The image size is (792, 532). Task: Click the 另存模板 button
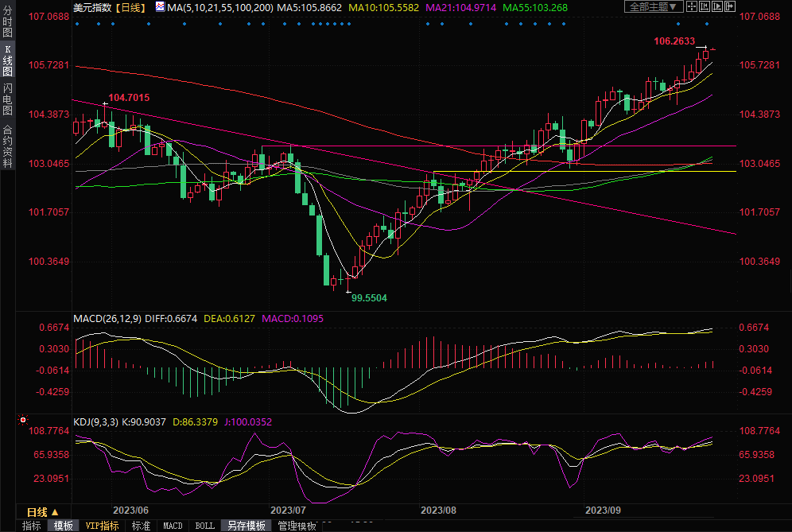coord(247,526)
